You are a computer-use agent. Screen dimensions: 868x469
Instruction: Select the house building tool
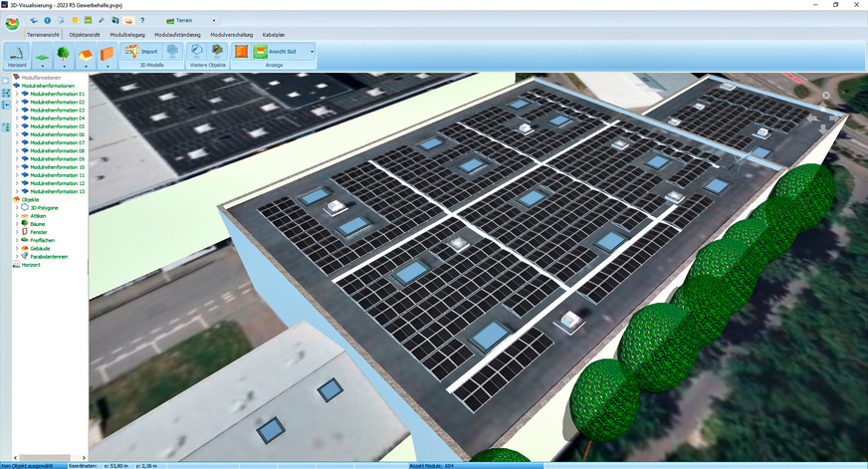coord(86,54)
